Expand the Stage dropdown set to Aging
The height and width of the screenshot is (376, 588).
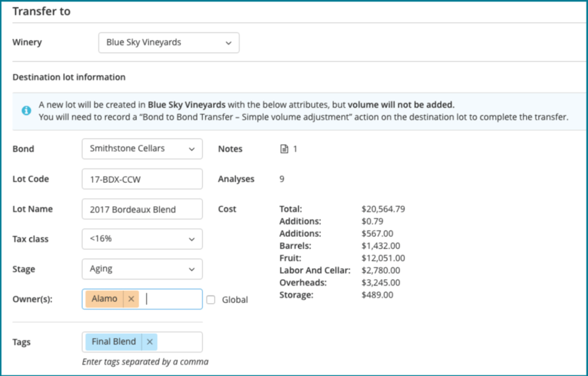[x=142, y=269]
